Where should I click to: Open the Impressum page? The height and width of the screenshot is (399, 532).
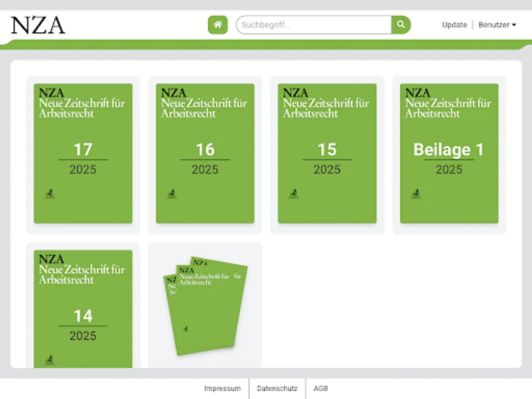tap(223, 388)
